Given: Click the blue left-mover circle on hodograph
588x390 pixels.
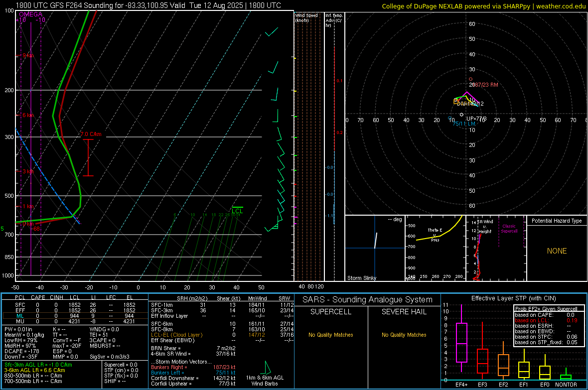Looking at the screenshot, I should (x=450, y=118).
